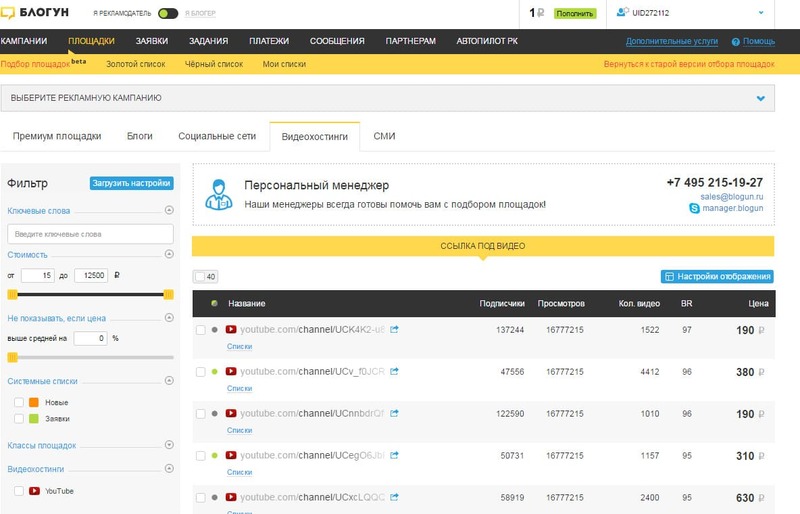Enable the YouTube filter checkbox
The image size is (800, 514).
(18, 491)
